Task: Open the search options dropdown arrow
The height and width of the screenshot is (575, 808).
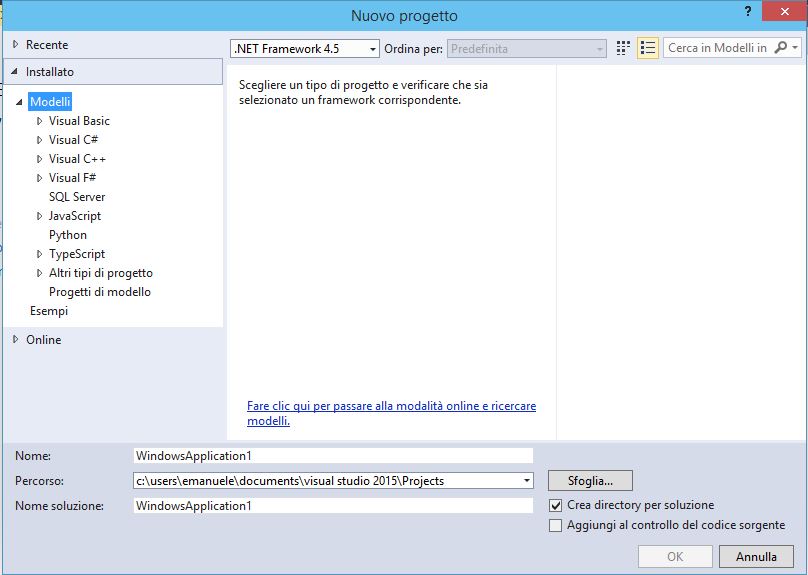Action: click(795, 48)
